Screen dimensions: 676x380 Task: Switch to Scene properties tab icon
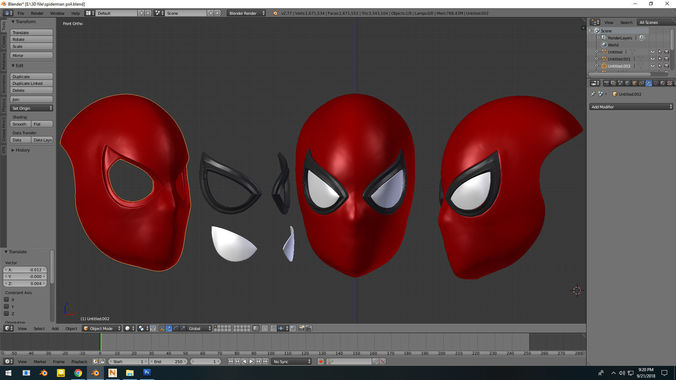(620, 83)
